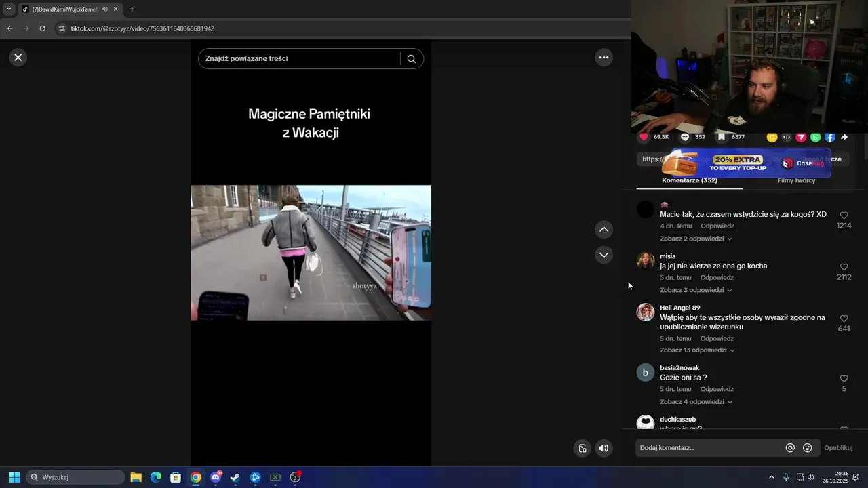The width and height of the screenshot is (868, 488).
Task: Reply to the 'Macie tak' comment via Odpowiedz
Action: click(x=717, y=226)
